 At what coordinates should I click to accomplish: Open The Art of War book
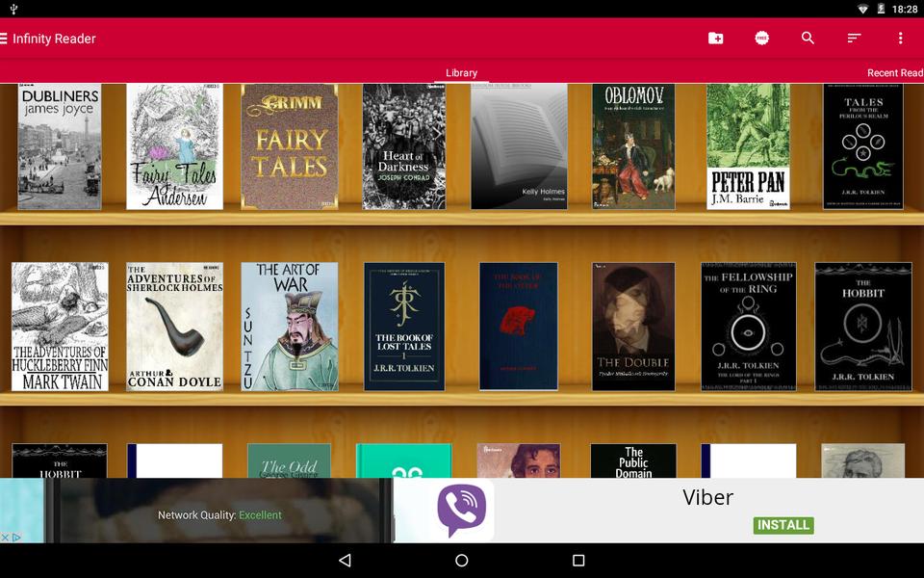click(x=290, y=327)
